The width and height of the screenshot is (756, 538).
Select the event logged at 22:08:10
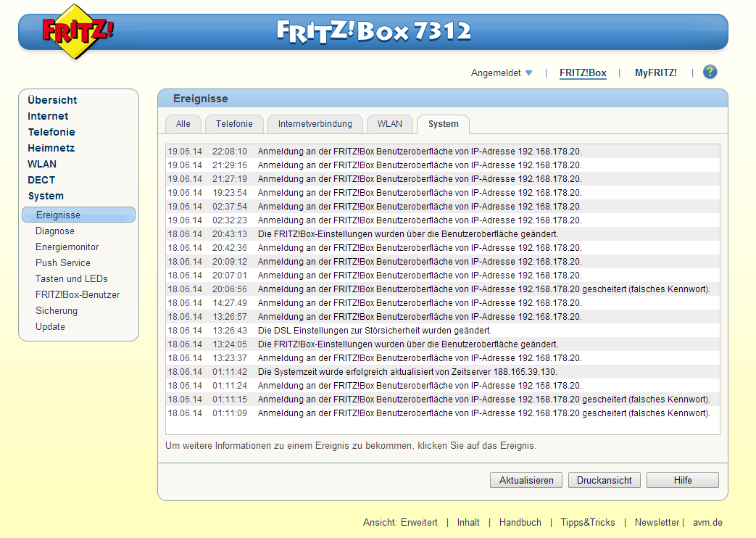(x=443, y=151)
